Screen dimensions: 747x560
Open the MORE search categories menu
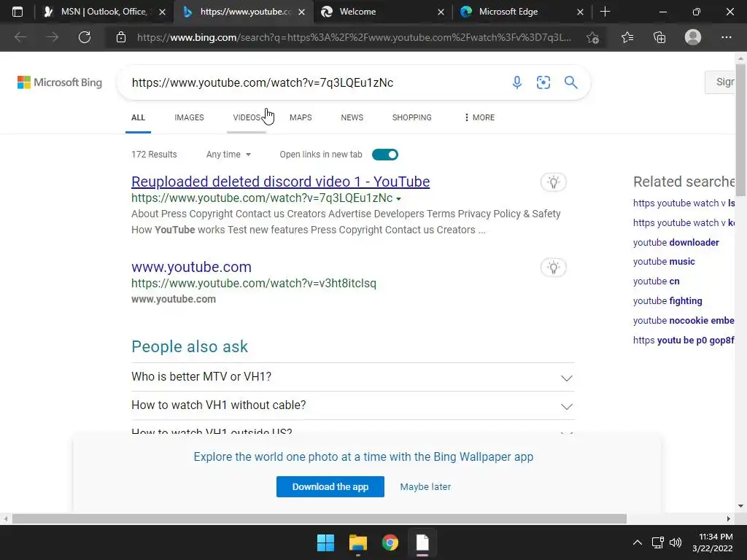coord(479,117)
